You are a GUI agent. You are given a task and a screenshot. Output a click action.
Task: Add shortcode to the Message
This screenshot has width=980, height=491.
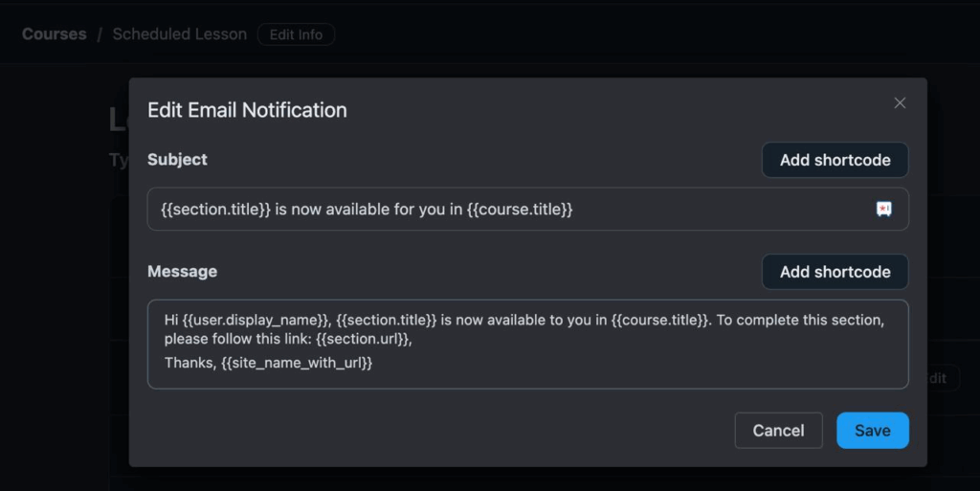coord(835,272)
